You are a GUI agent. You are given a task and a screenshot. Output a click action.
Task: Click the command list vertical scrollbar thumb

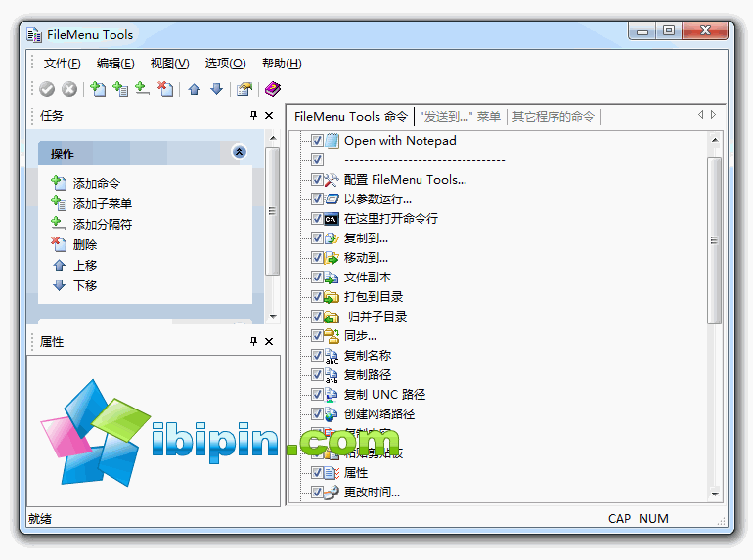click(x=714, y=240)
